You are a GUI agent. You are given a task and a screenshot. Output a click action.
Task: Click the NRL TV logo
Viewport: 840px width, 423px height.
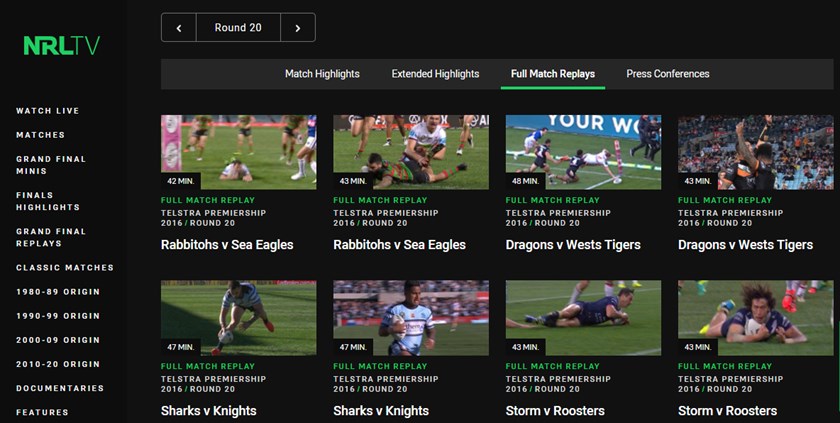click(62, 46)
